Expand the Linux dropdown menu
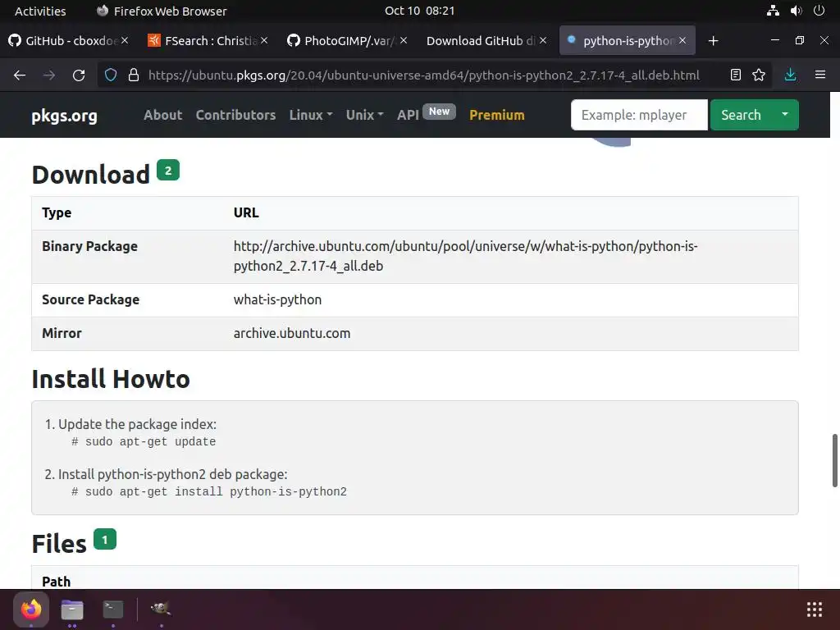840x630 pixels. coord(311,115)
